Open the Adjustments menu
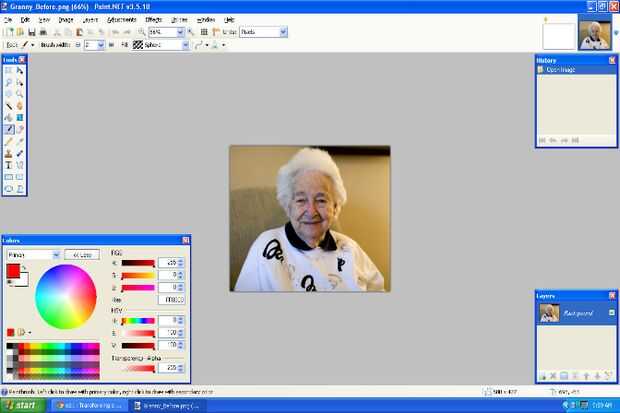Viewport: 620px width, 413px height. pos(121,19)
